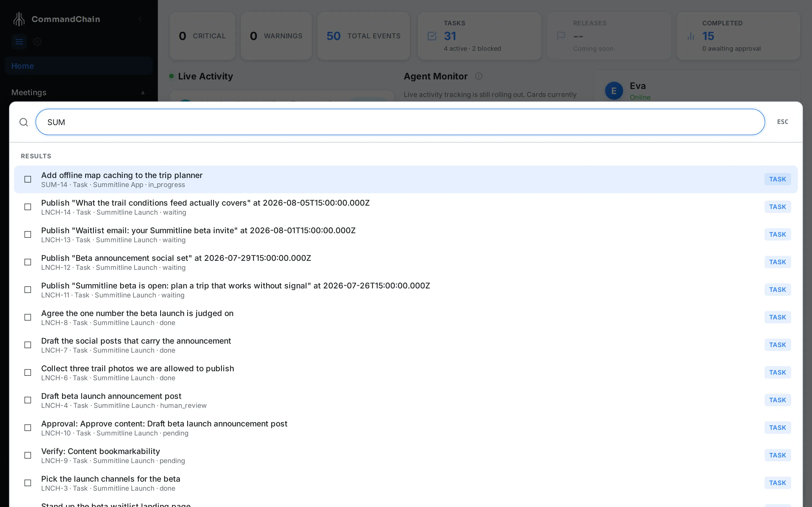This screenshot has height=507, width=812.
Task: Open the settings gear icon in sidebar
Action: point(37,42)
